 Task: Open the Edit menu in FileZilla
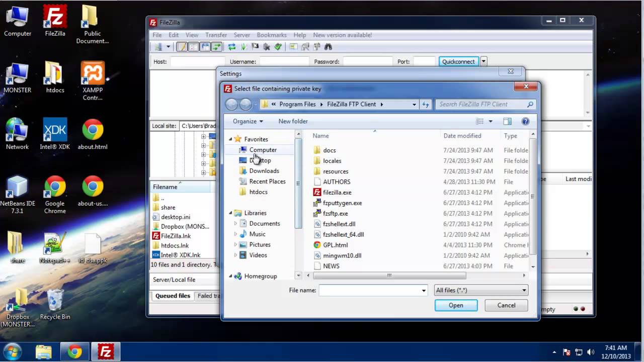(174, 35)
